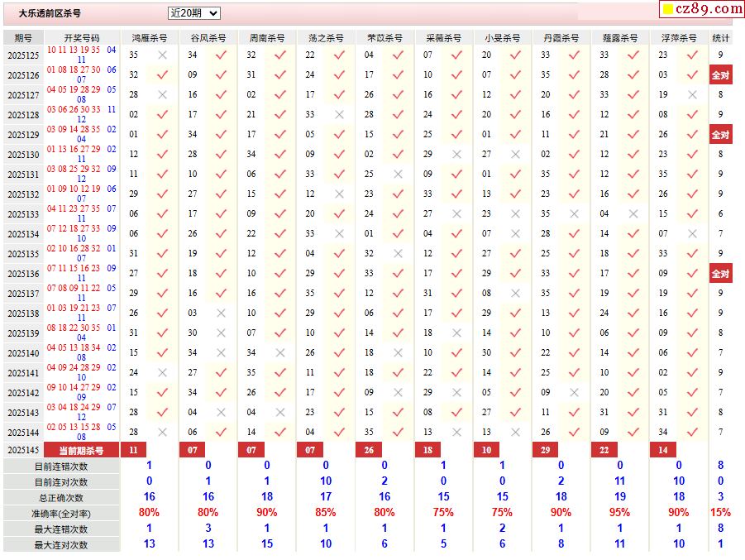This screenshot has width=745, height=560.
Task: Click the X mark for 荡之杀号 in row 2025128
Action: [338, 115]
